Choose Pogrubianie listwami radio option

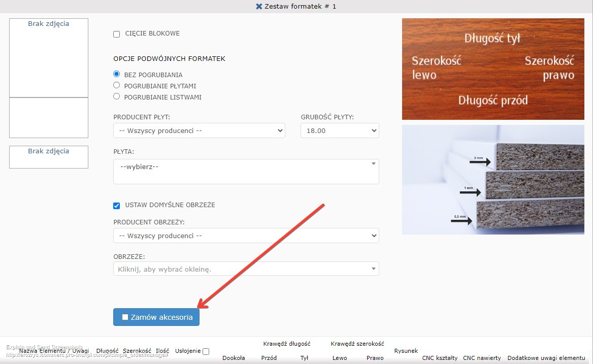coord(117,96)
